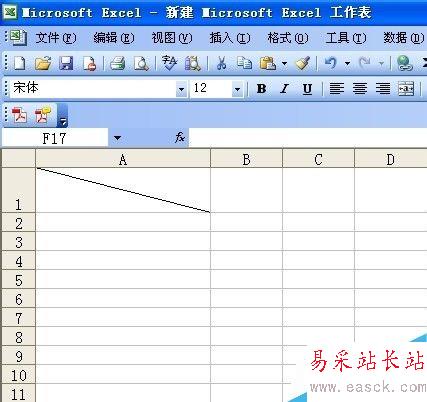Open the 文件(F) menu

tap(56, 38)
